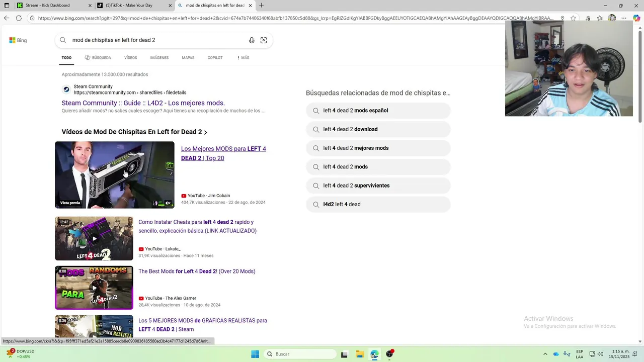
Task: Reload the page with the refresh icon
Action: (19, 18)
